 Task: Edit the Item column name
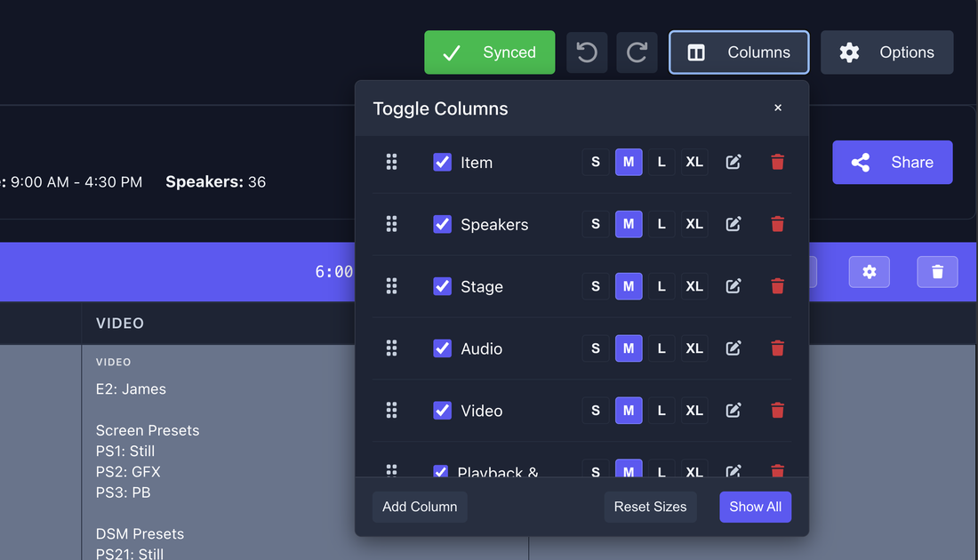click(733, 162)
